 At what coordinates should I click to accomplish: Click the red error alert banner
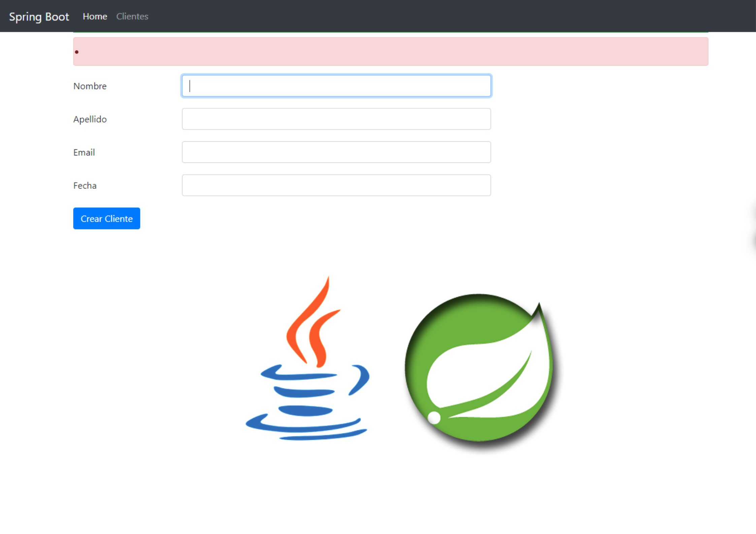point(391,51)
